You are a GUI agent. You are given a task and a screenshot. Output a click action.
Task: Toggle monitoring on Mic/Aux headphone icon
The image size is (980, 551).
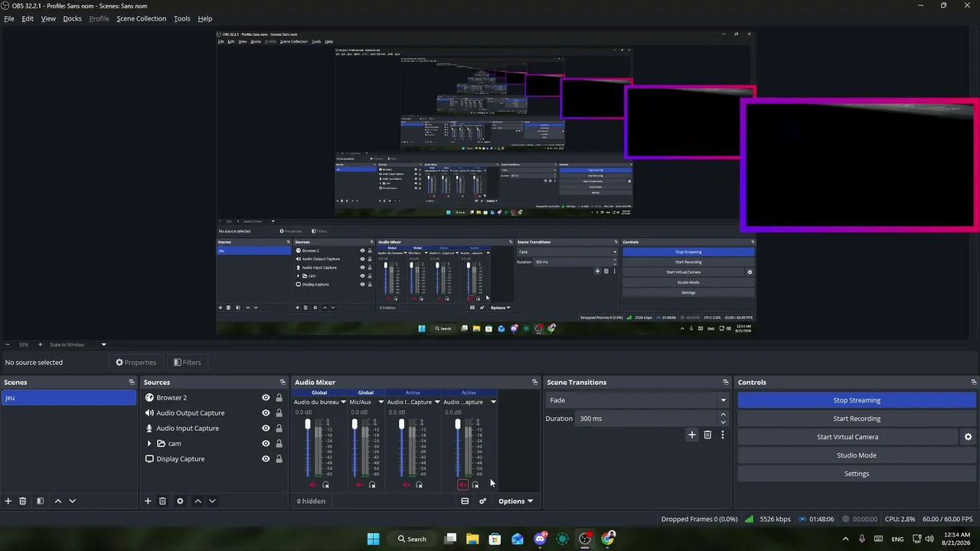coord(372,485)
